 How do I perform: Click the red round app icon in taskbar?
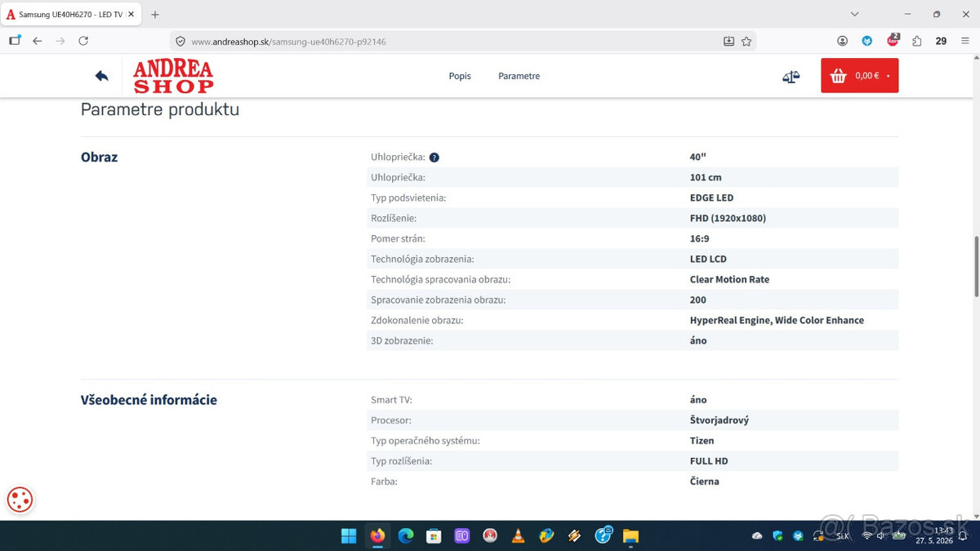pos(490,536)
